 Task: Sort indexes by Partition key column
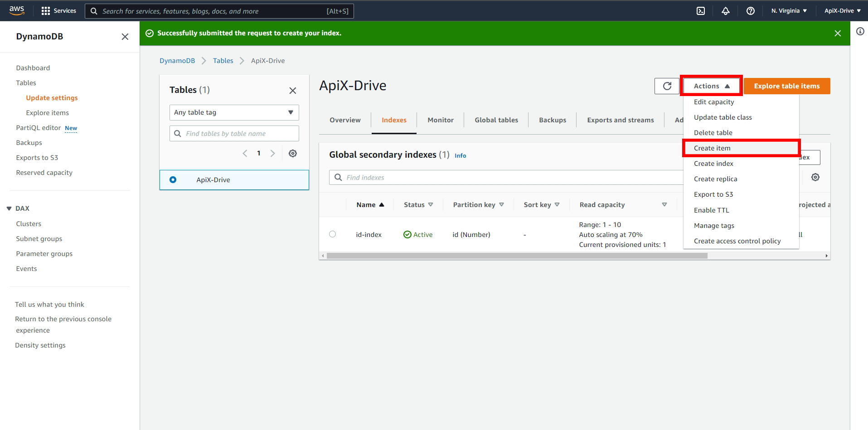(x=478, y=205)
